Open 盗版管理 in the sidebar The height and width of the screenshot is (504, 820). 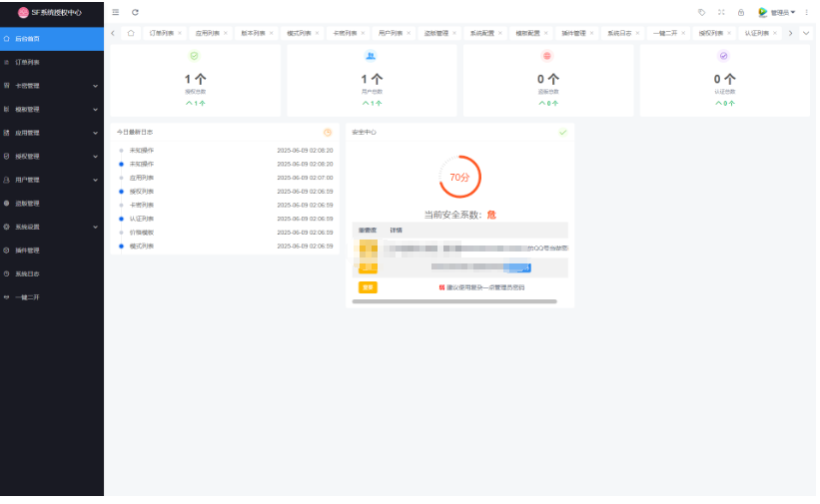pyautogui.click(x=52, y=204)
